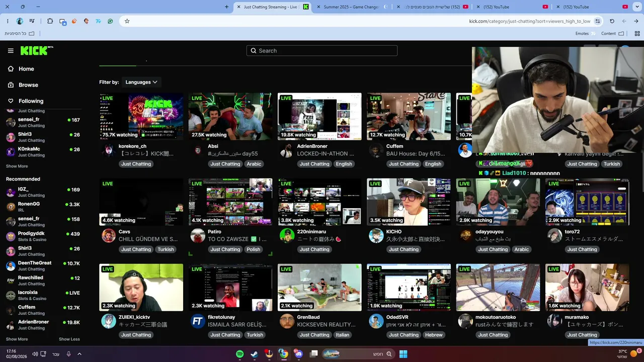Open Steam from the taskbar
The height and width of the screenshot is (362, 644).
(x=255, y=354)
